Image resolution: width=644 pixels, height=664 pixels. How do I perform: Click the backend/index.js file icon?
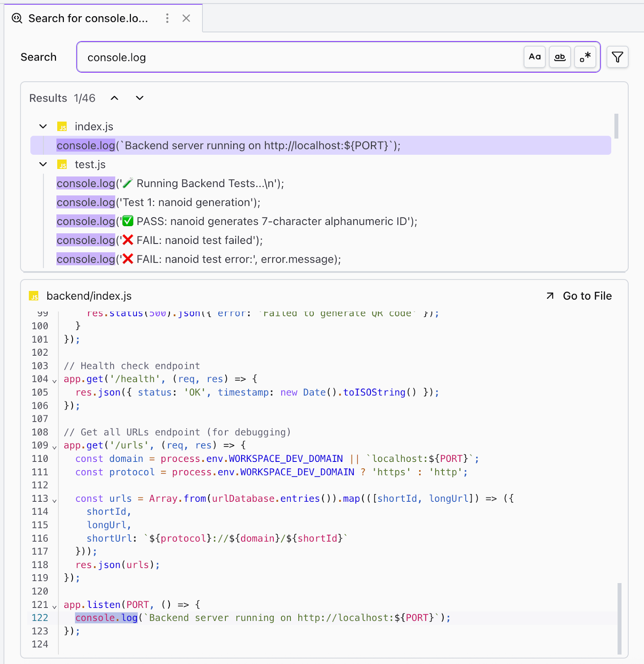[x=34, y=296]
